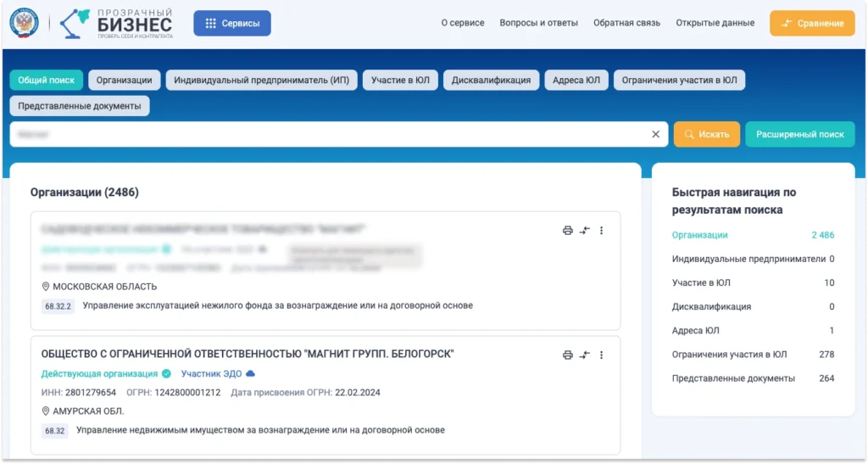Print the first organization card (Московская область)

pos(567,231)
